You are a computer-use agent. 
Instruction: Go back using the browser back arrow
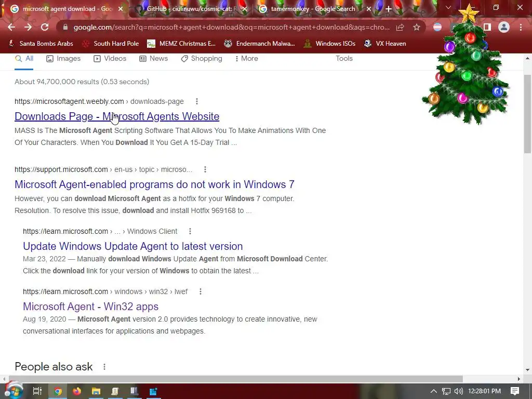[x=11, y=27]
